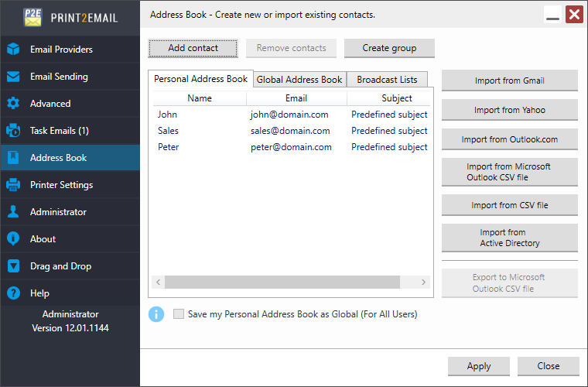Open Advanced via its gear icon
This screenshot has width=588, height=387.
[x=13, y=104]
